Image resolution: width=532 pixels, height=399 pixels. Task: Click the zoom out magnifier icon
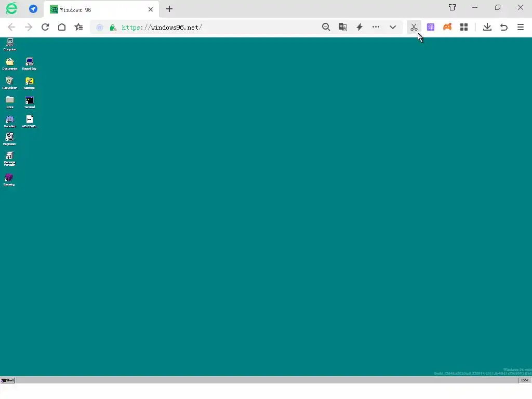tap(326, 27)
